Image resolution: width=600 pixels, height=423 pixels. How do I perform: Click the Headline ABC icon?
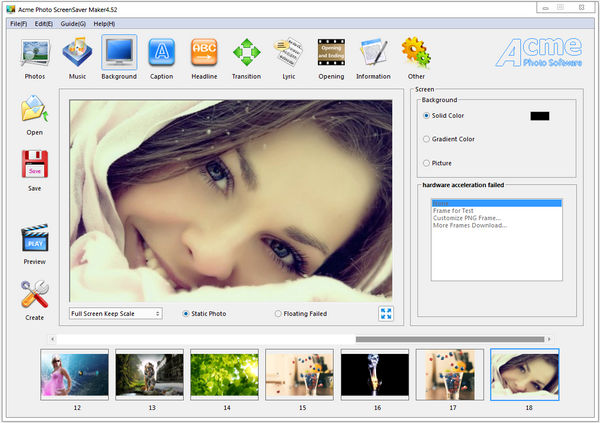click(x=204, y=53)
